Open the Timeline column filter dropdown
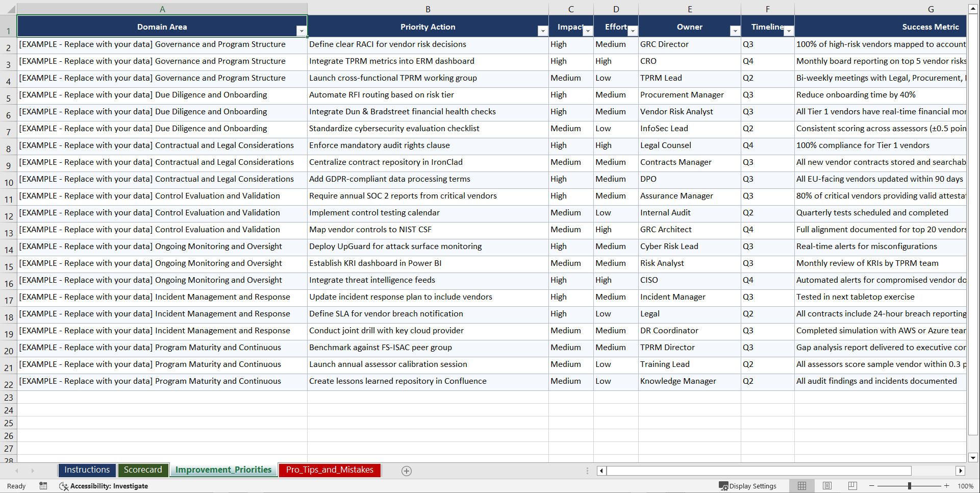Viewport: 980px width, 493px height. pos(789,31)
